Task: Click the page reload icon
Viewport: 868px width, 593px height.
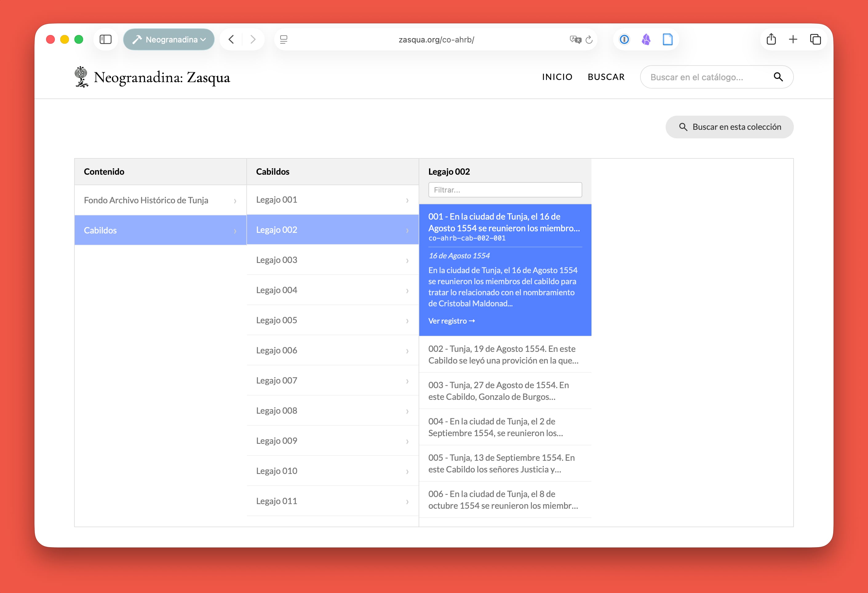Action: 589,40
